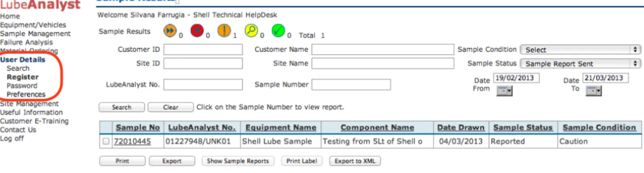Click the yellow magnifier sample results icon
This screenshot has width=644, height=173.
[x=251, y=31]
